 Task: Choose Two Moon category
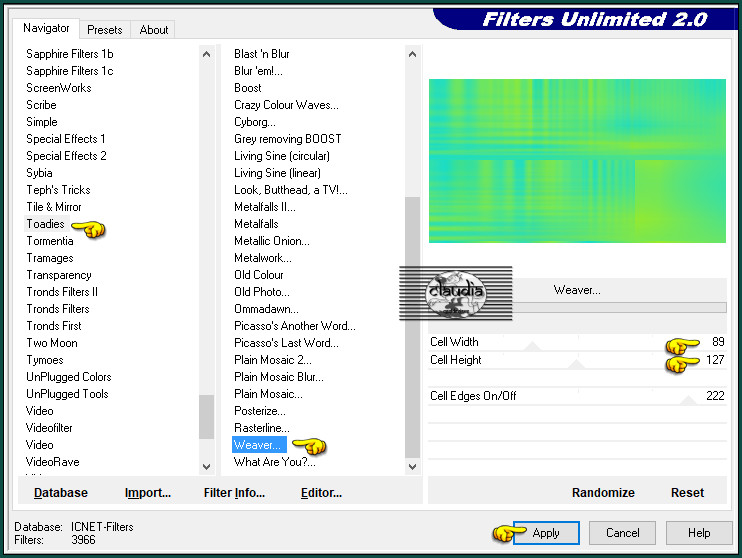(52, 343)
